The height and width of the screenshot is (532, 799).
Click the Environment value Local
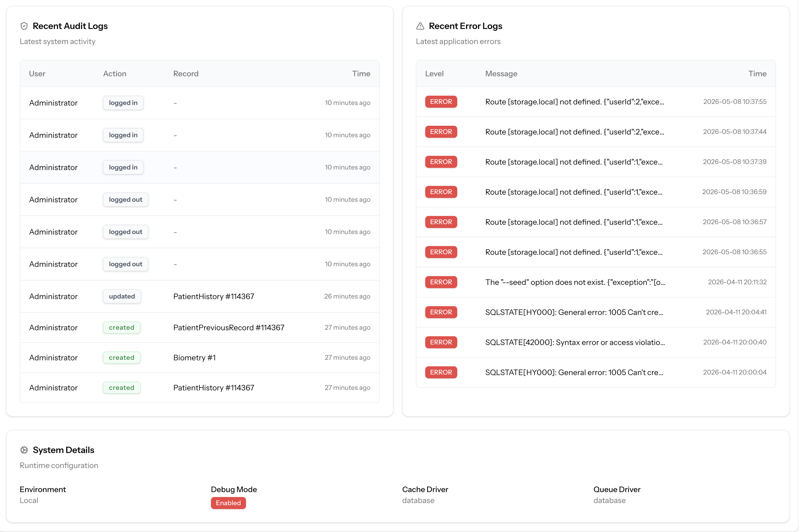29,501
